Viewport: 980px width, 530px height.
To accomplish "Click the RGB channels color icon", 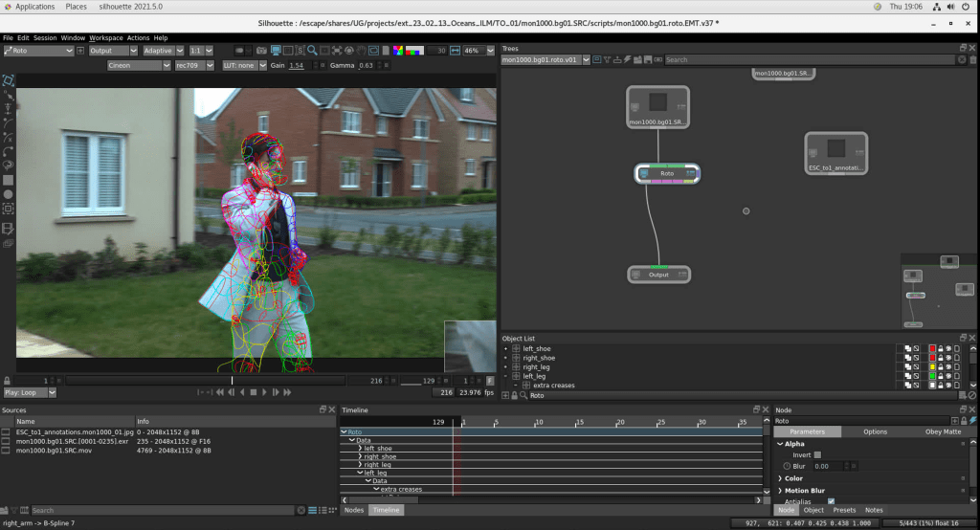I will (399, 51).
